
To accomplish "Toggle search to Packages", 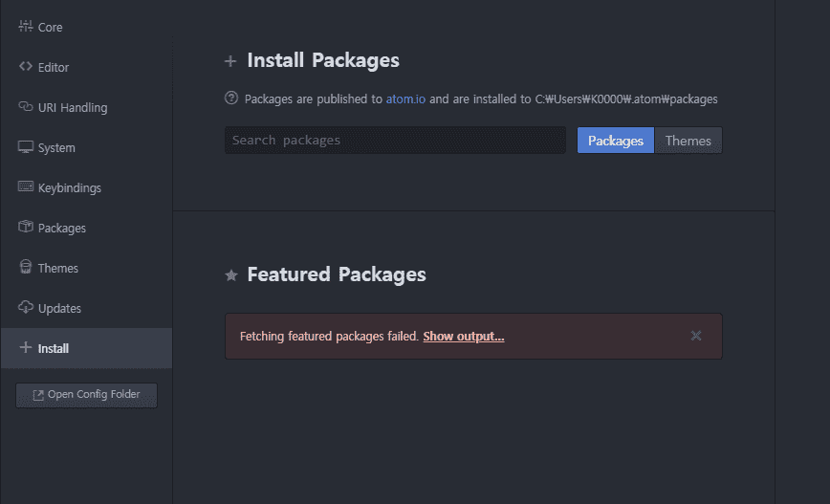I will (x=616, y=141).
